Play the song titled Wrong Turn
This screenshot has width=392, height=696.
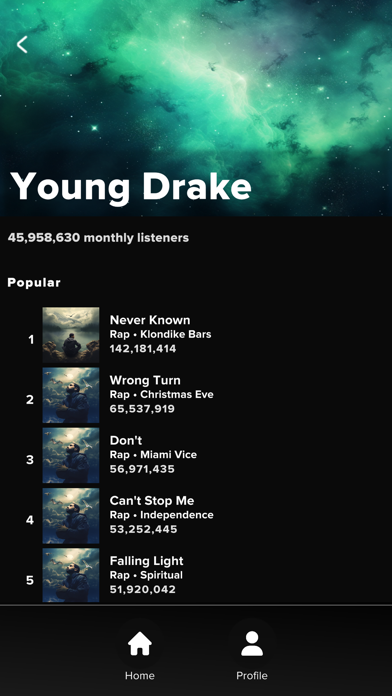(145, 380)
